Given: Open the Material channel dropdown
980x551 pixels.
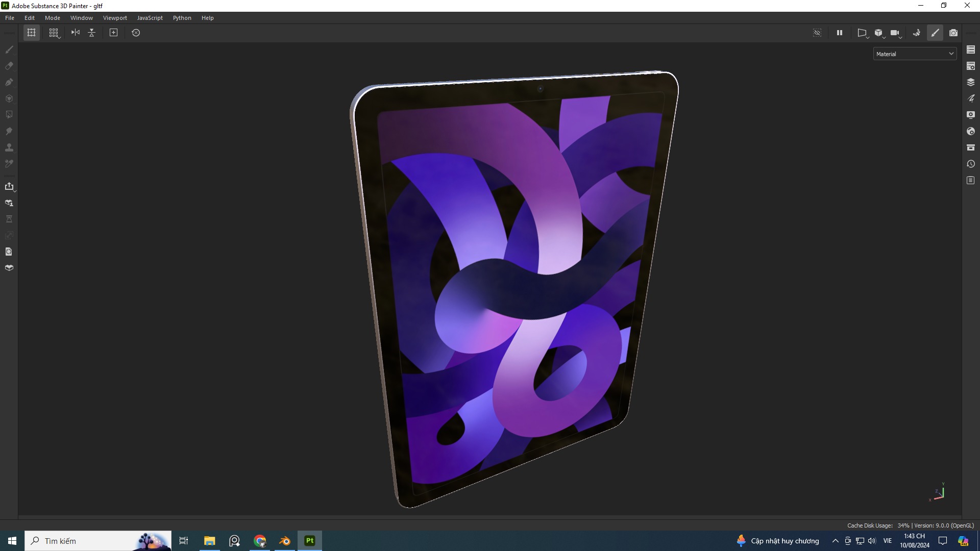Looking at the screenshot, I should pos(915,54).
